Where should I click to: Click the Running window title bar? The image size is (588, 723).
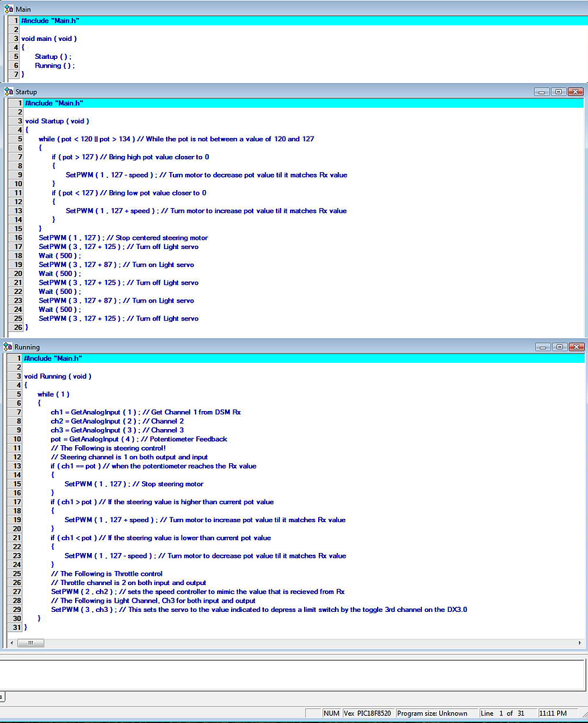click(x=268, y=347)
